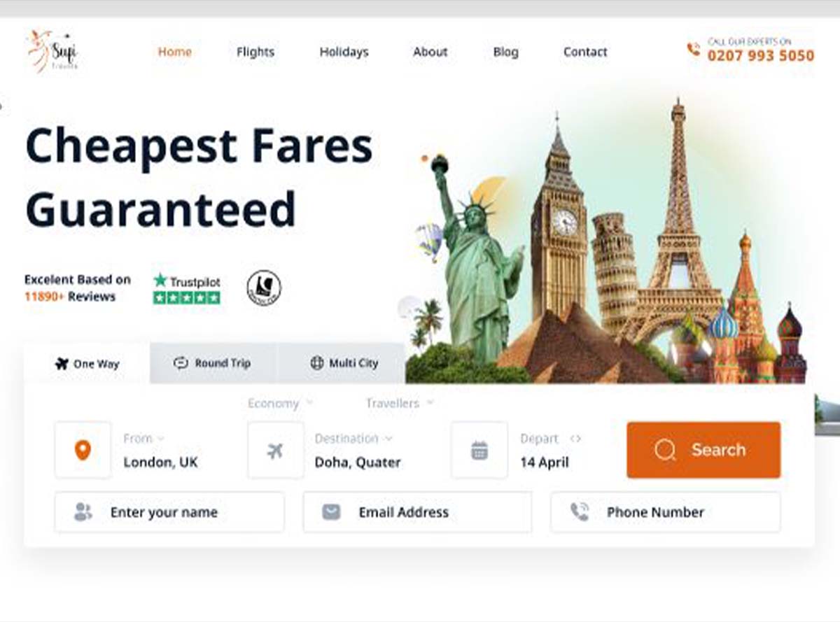Expand the From location dropdown
This screenshot has height=622, width=840.
coord(143,439)
